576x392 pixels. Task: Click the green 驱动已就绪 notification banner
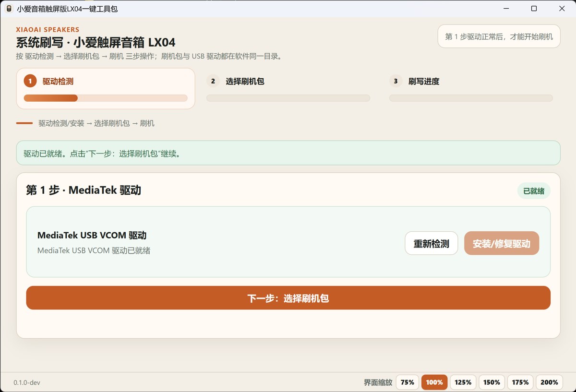click(288, 153)
